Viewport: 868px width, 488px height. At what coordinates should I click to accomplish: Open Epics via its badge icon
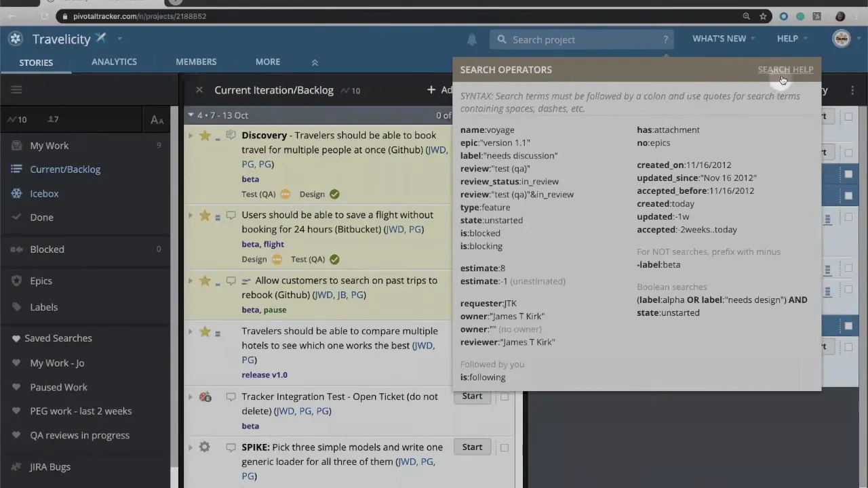(16, 281)
